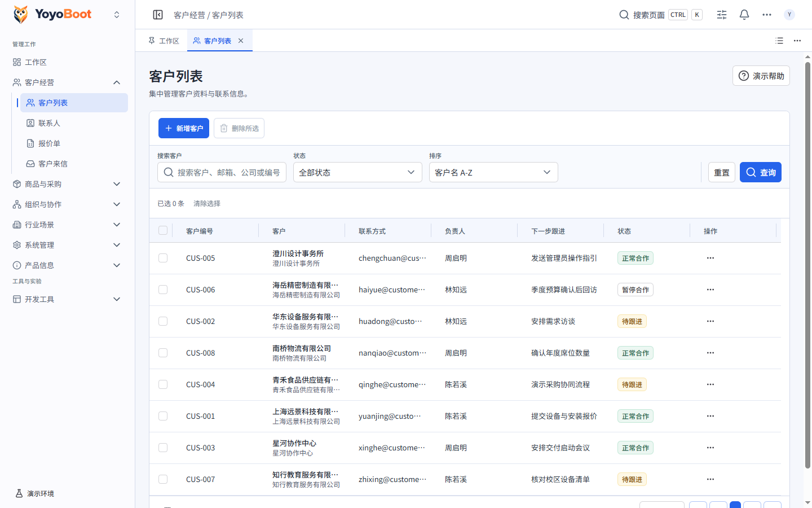Open search pages magnifier icon

pyautogui.click(x=624, y=15)
